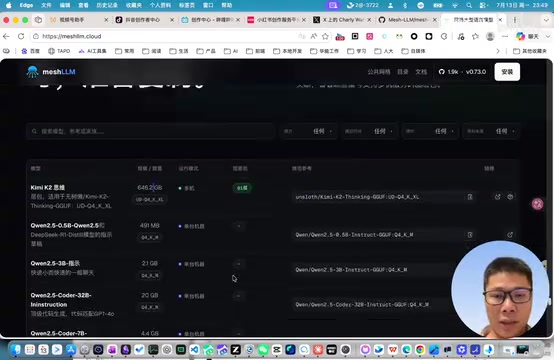Click the 20 GB size value

point(150,295)
